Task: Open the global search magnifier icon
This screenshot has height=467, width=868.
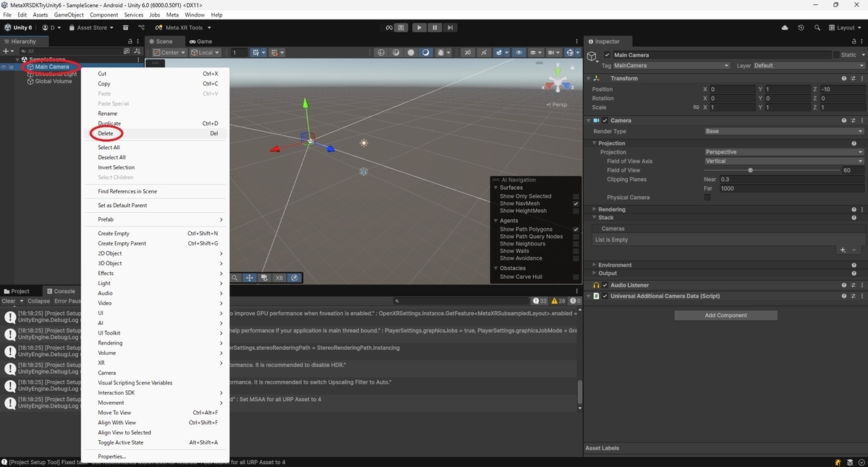Action: click(x=817, y=28)
